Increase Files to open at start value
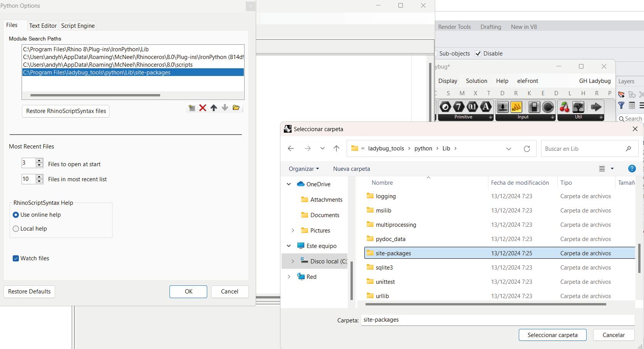Image resolution: width=644 pixels, height=349 pixels. 39,161
